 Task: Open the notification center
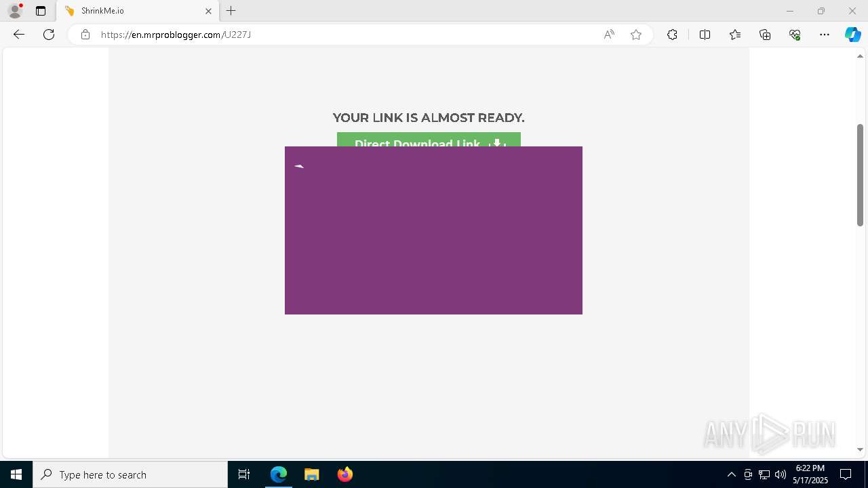click(846, 474)
